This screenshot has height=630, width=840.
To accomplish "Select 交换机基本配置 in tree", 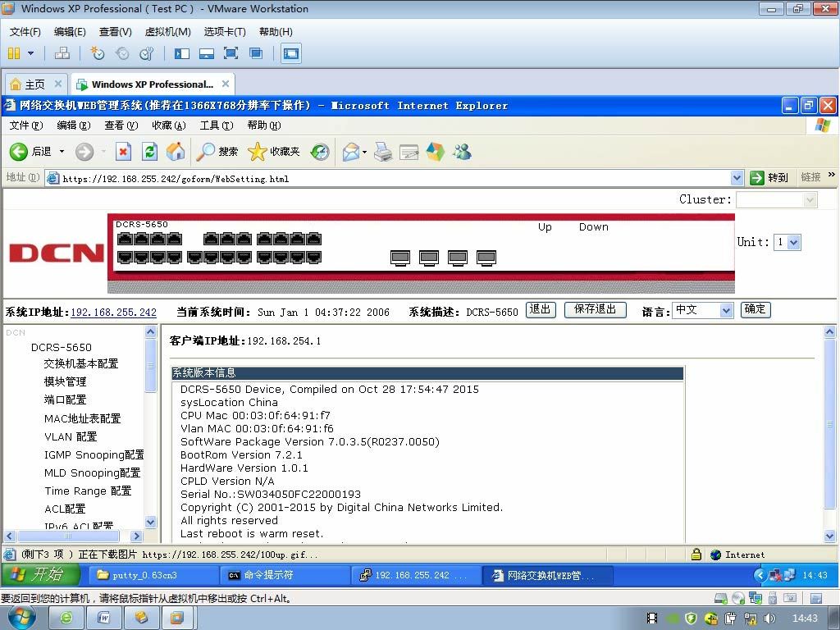I will click(x=81, y=363).
